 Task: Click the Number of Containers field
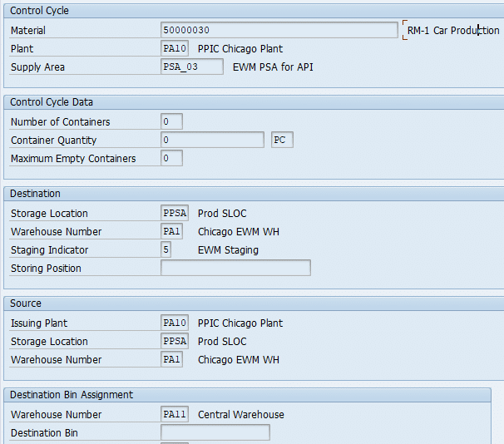tap(171, 122)
